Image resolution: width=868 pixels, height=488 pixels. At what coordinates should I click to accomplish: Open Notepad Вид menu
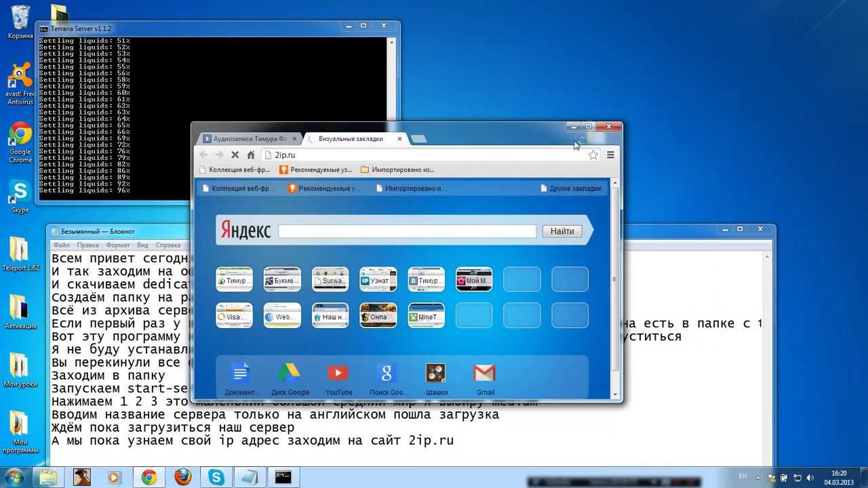(142, 245)
